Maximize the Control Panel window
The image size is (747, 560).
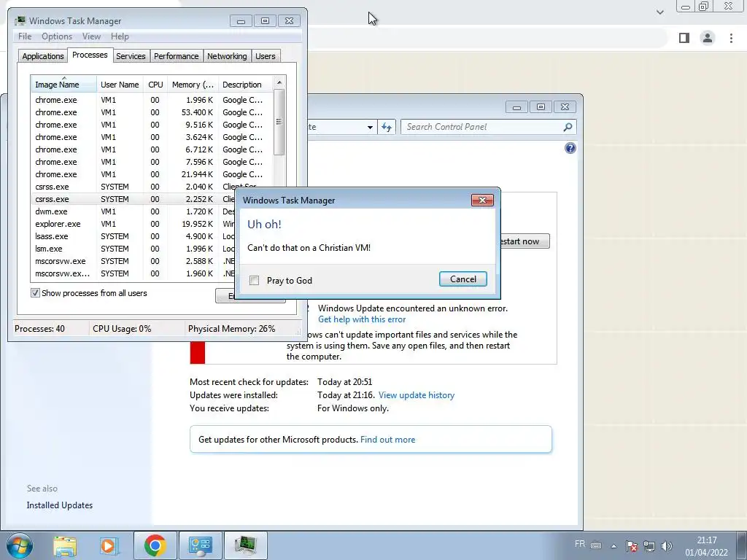541,107
